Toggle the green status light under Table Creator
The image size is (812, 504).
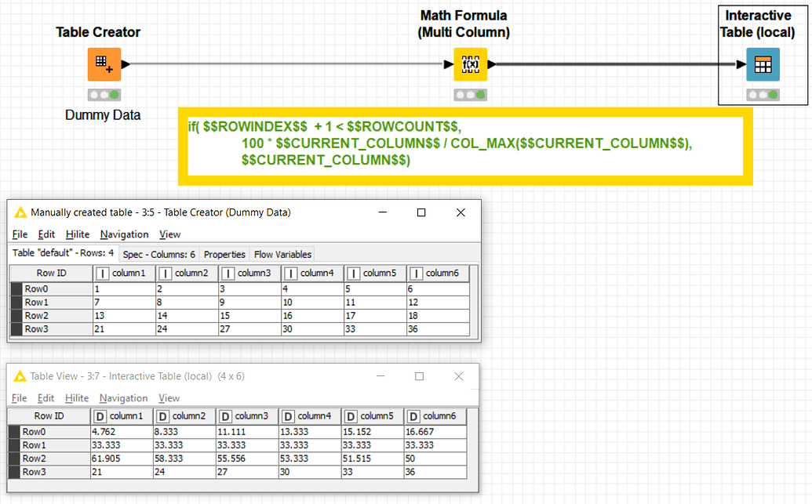pos(112,94)
